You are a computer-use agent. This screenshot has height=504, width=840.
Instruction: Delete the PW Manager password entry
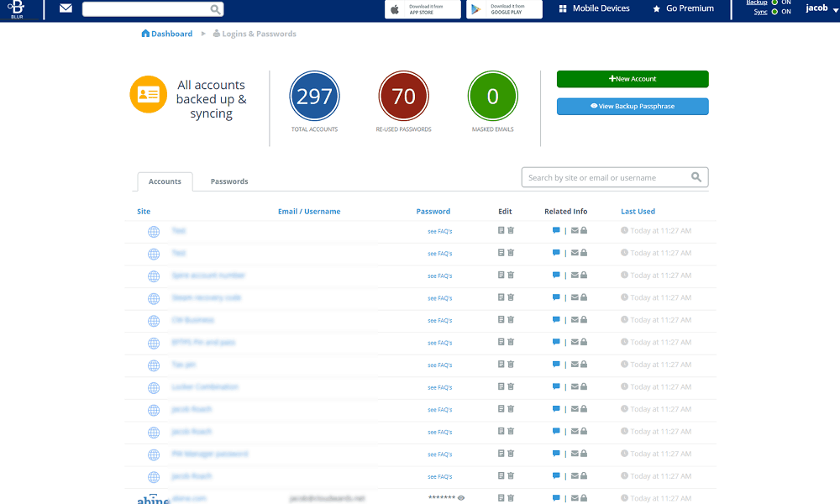pos(511,454)
